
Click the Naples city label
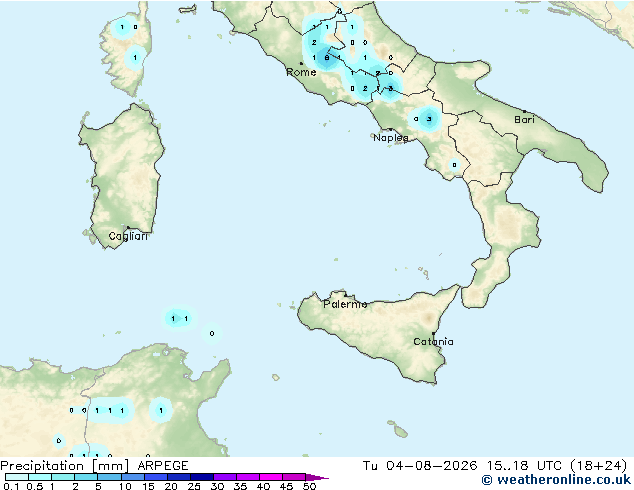(x=391, y=138)
